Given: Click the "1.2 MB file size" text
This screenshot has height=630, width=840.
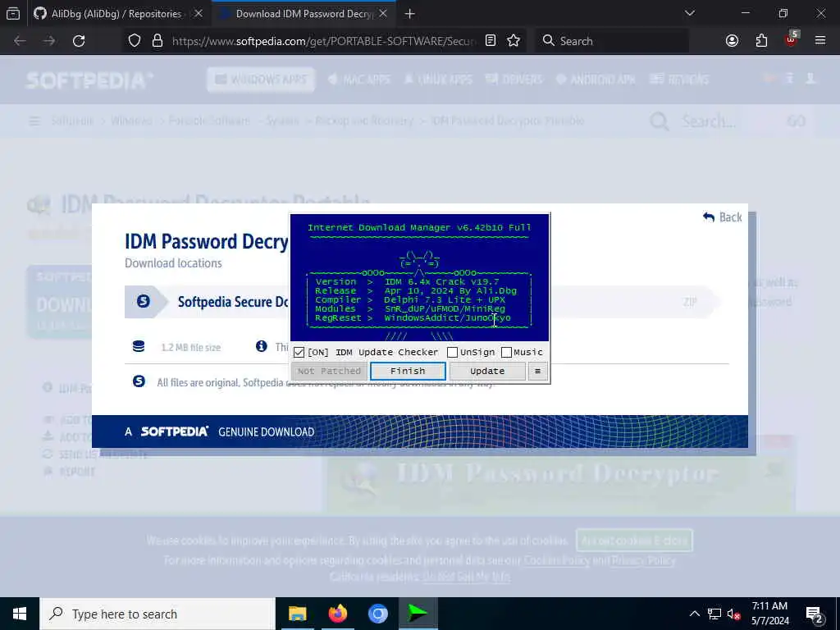Looking at the screenshot, I should (x=190, y=348).
